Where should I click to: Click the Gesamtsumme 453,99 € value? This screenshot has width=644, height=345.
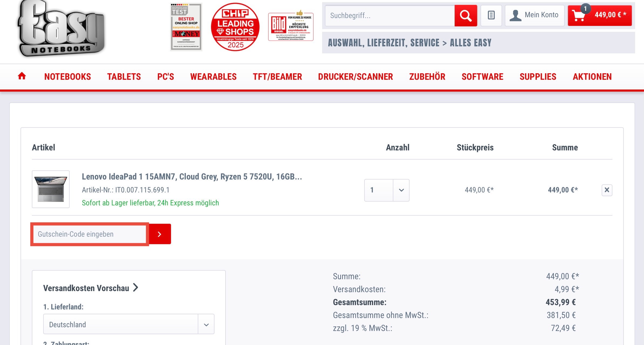point(561,302)
